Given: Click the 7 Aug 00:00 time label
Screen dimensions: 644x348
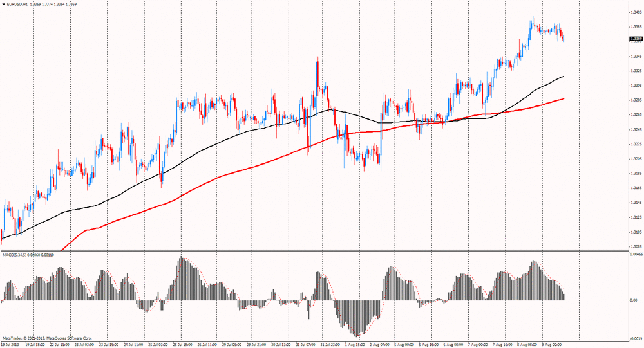Looking at the screenshot, I should pyautogui.click(x=478, y=345).
